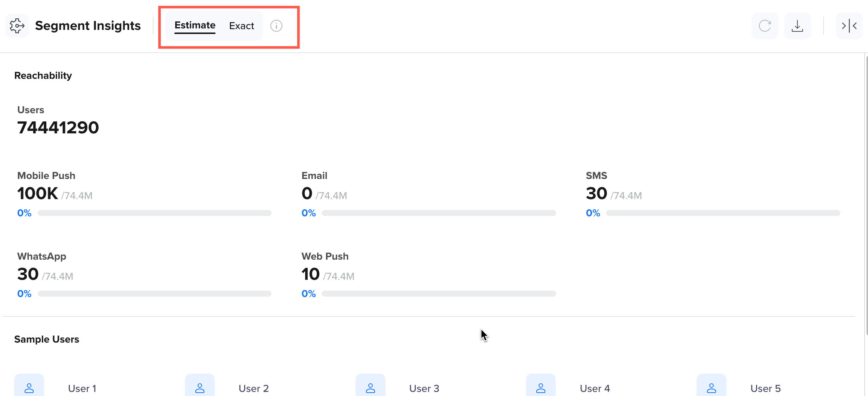
Task: Open the User 2 profile
Action: (x=254, y=389)
